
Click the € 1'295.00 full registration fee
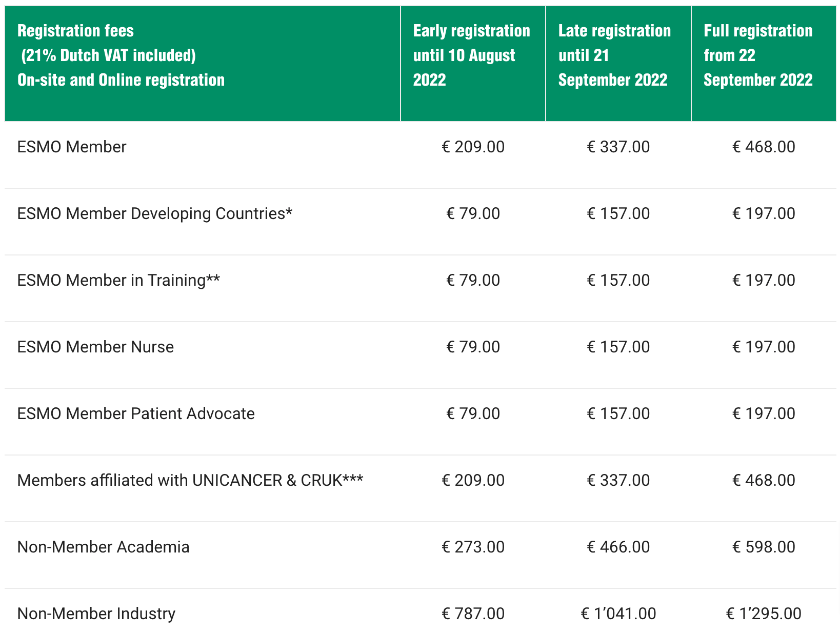click(x=764, y=614)
